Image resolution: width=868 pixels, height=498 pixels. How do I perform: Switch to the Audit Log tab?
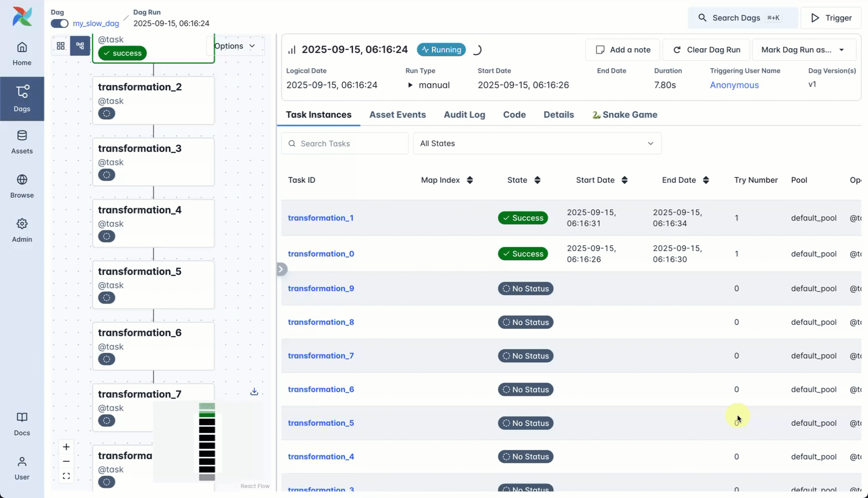click(x=464, y=114)
